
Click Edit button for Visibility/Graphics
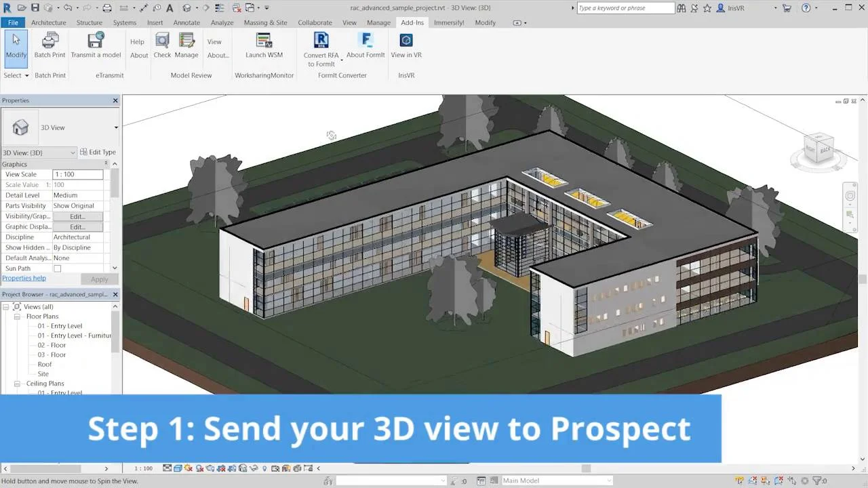coord(77,217)
